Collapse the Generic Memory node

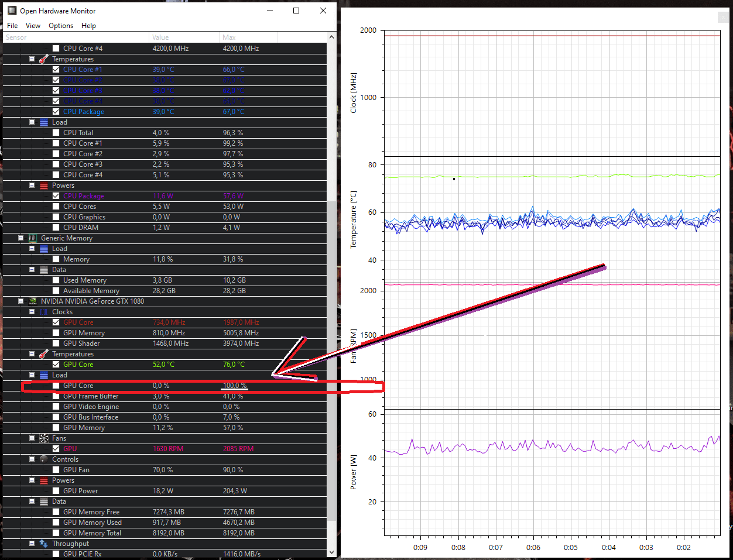21,238
